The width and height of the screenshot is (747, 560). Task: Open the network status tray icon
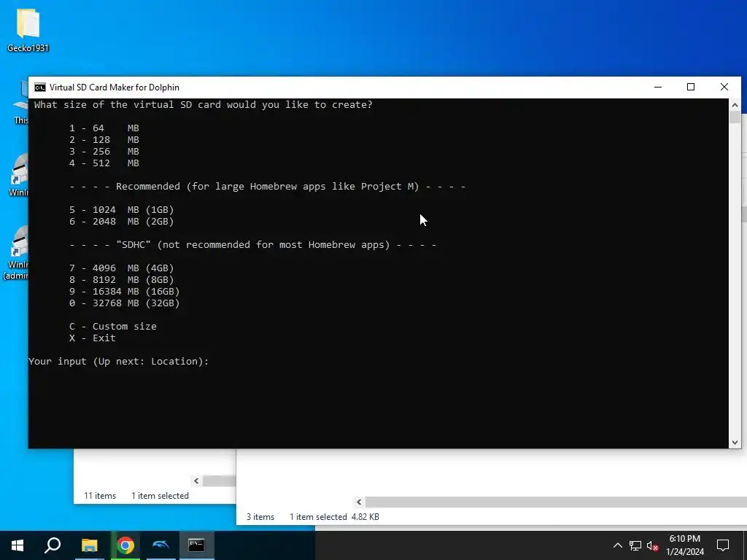coord(635,545)
